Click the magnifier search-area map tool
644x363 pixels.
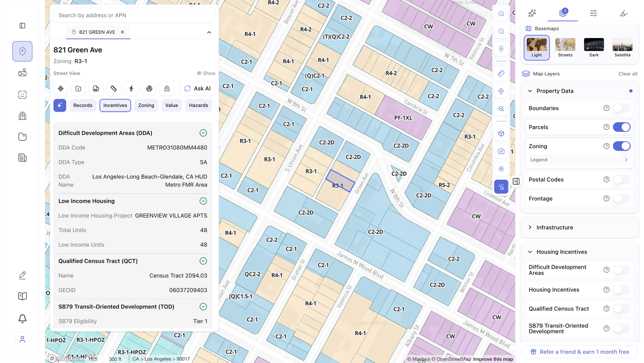(x=501, y=109)
